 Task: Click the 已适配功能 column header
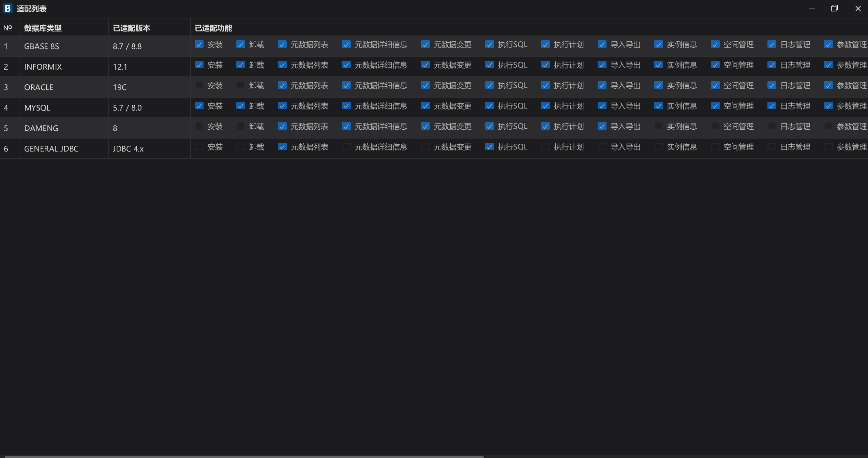pyautogui.click(x=529, y=28)
